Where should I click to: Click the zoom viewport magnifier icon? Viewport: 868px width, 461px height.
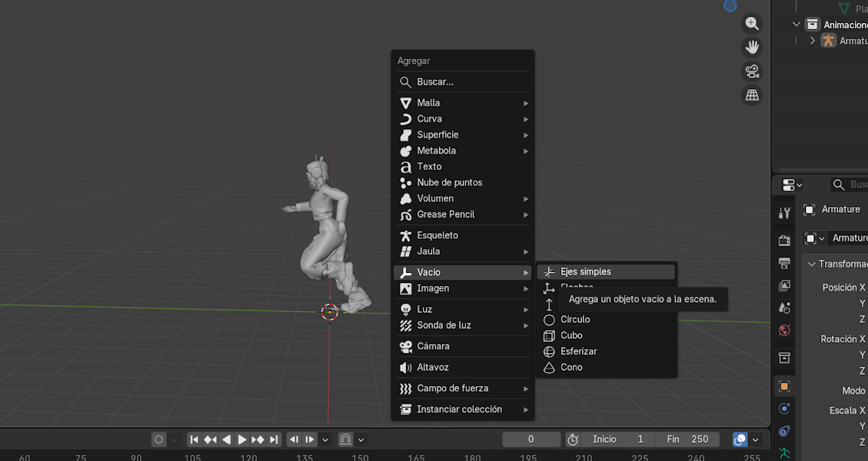tap(753, 24)
